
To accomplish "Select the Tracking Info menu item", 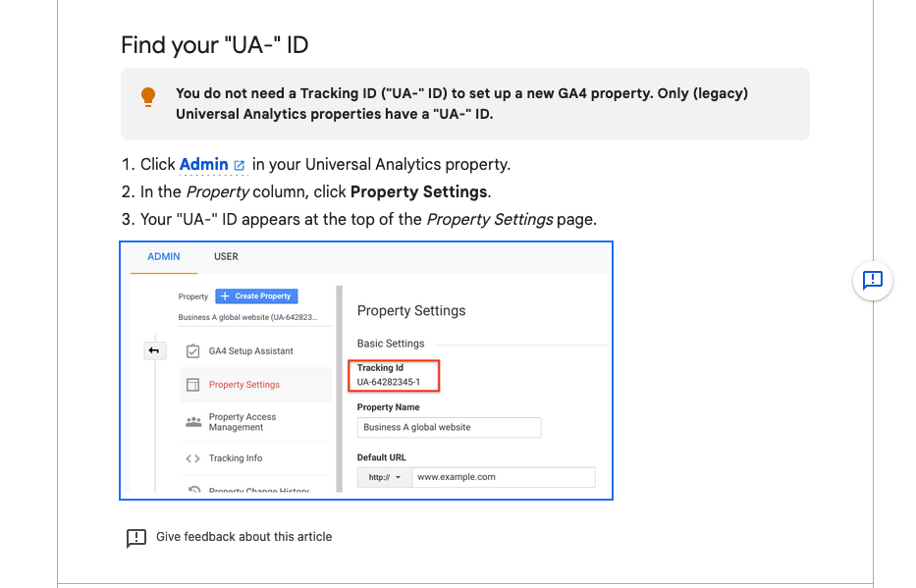I will pyautogui.click(x=236, y=458).
